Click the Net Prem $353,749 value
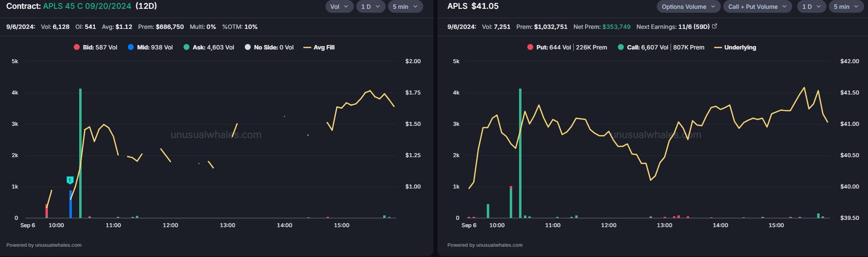Viewport: 868px width, 257px height. click(x=616, y=27)
